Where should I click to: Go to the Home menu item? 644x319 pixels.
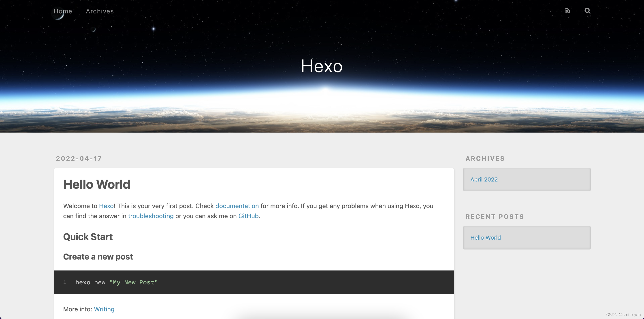[63, 11]
